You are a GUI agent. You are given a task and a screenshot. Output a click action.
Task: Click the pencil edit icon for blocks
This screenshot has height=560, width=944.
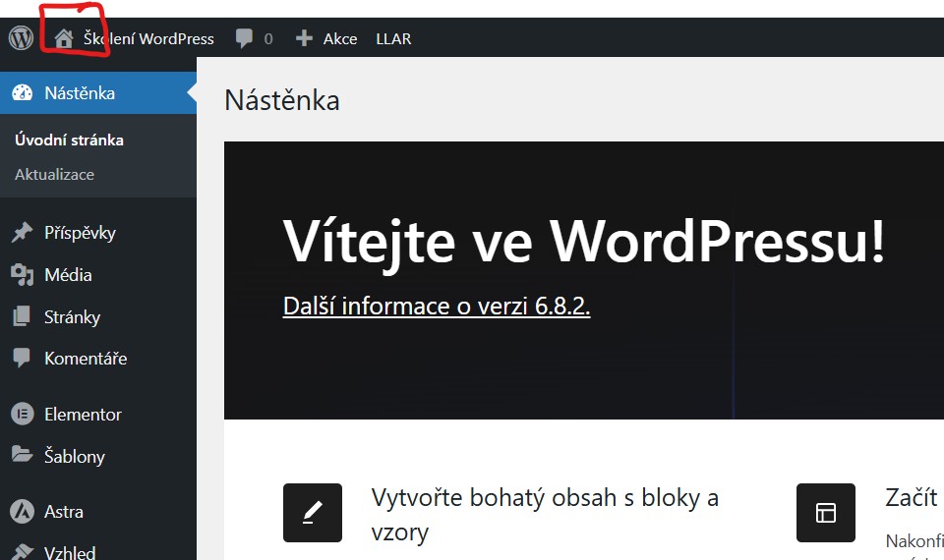point(313,513)
